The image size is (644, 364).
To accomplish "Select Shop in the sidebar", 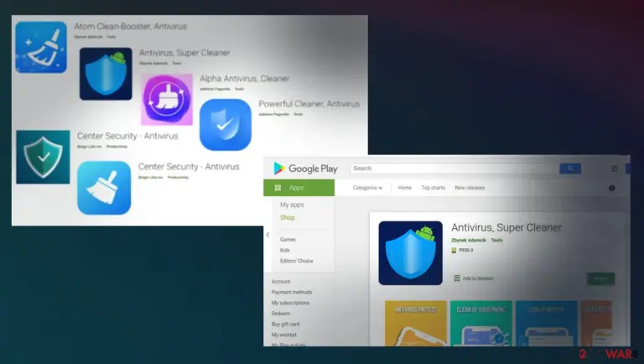I will click(288, 217).
